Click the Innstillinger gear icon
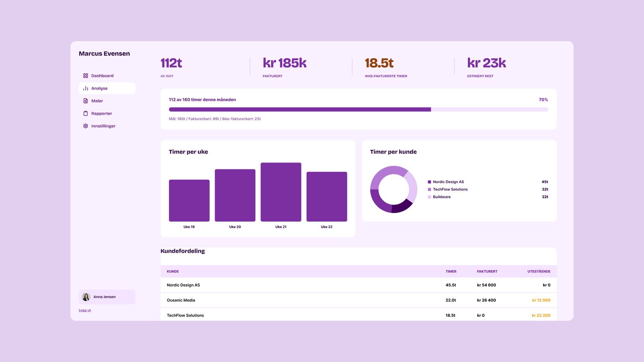The height and width of the screenshot is (362, 644). [x=85, y=126]
